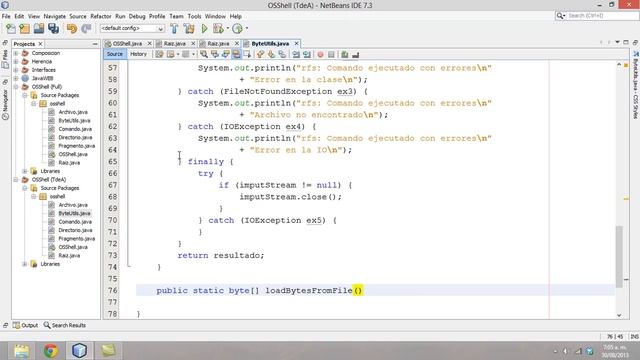
Task: Open the Profile Project dropdown arrow
Action: click(247, 29)
